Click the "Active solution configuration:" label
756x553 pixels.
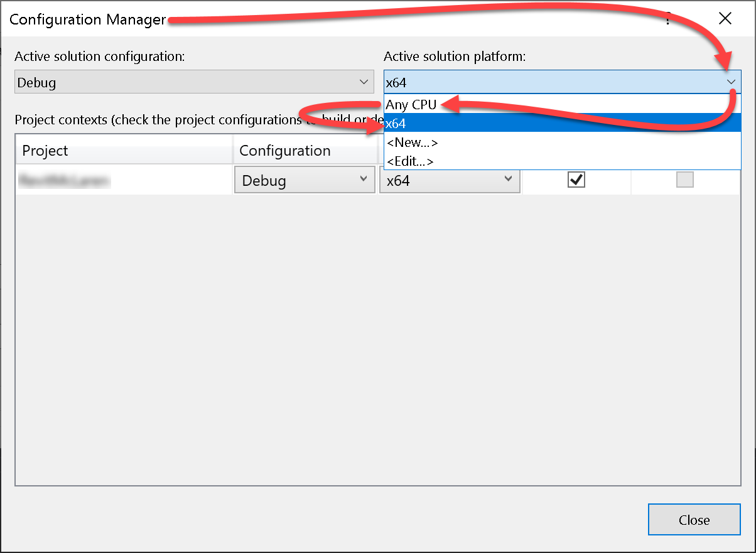100,56
